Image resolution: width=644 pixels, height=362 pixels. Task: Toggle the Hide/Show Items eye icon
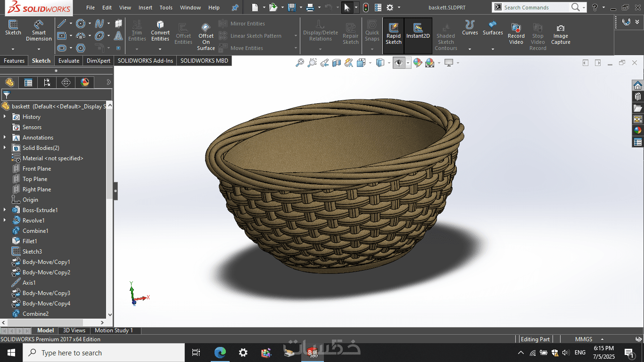tap(399, 63)
